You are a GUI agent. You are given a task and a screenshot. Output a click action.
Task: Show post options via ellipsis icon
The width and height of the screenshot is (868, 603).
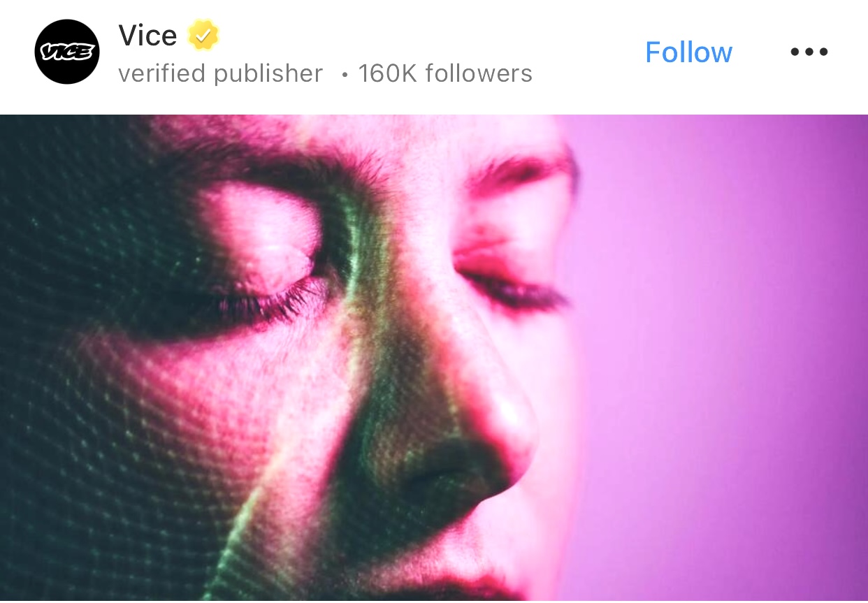[x=809, y=52]
